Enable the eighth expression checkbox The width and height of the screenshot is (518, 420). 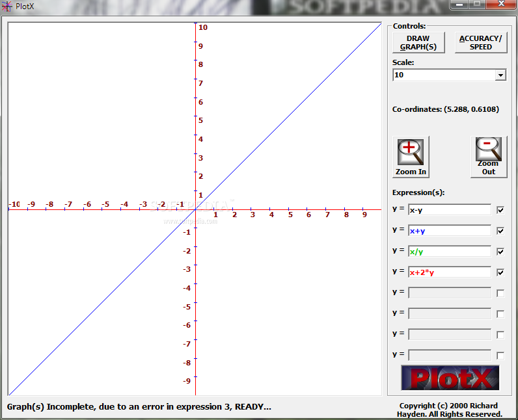point(500,356)
